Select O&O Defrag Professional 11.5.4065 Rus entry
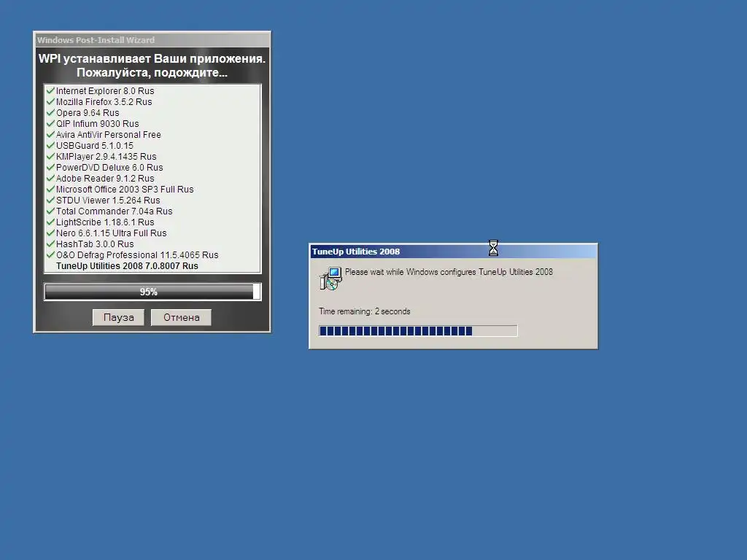This screenshot has height=560, width=747. (137, 255)
